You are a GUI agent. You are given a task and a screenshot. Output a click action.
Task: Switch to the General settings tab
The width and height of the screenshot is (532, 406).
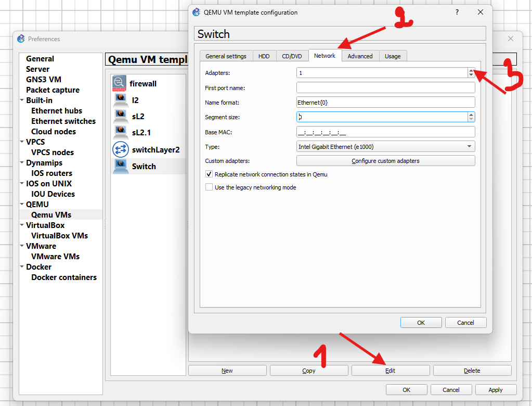(226, 56)
